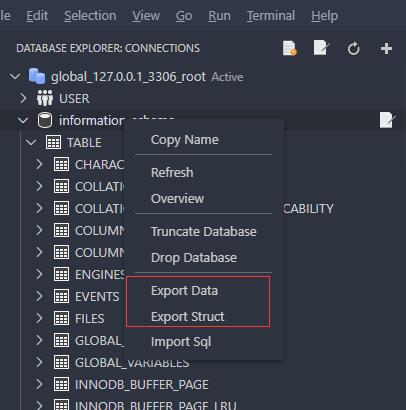Click the global connection server icon
The height and width of the screenshot is (410, 406).
(37, 76)
